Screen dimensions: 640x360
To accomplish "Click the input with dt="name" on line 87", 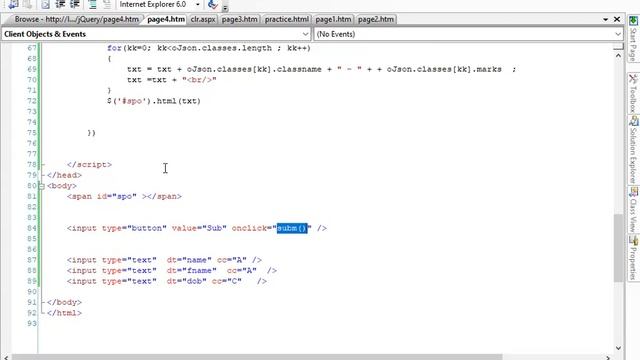I will pos(164,260).
